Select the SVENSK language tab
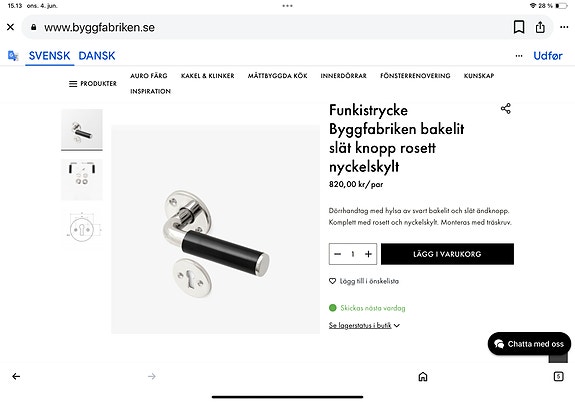The image size is (575, 402). coord(50,56)
